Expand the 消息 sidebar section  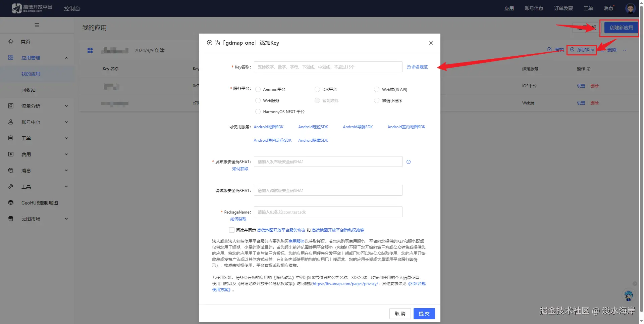(x=66, y=171)
